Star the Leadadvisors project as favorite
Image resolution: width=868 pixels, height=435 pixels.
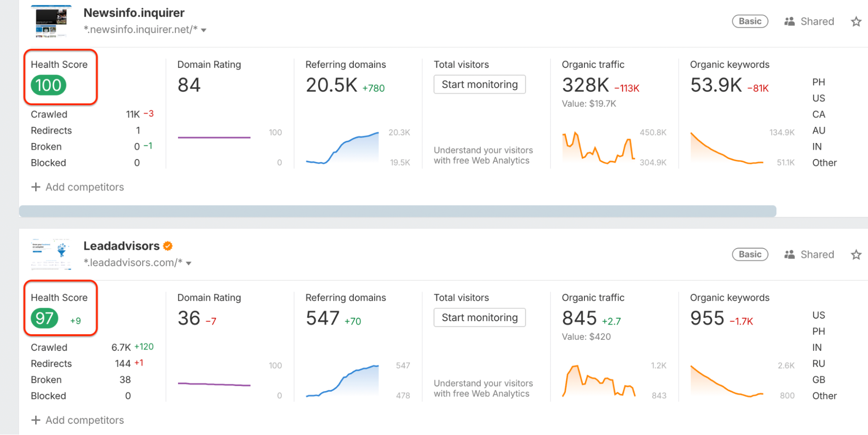point(856,255)
